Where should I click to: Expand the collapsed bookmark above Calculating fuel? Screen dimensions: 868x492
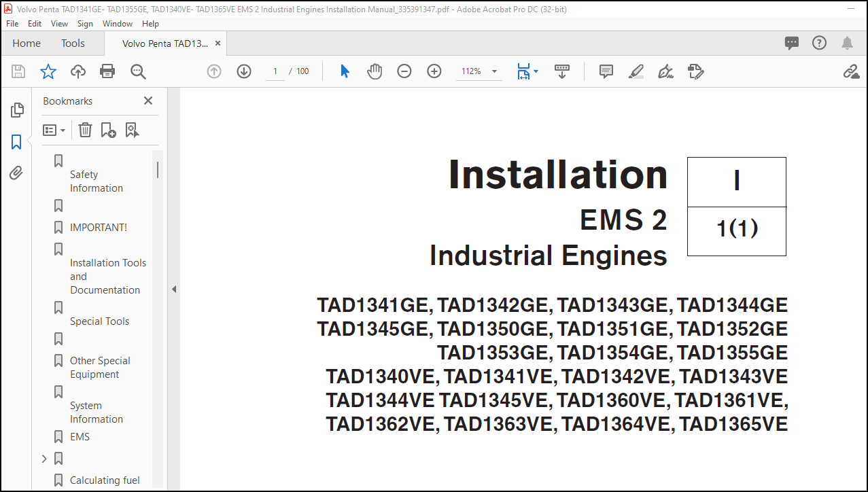tap(44, 459)
